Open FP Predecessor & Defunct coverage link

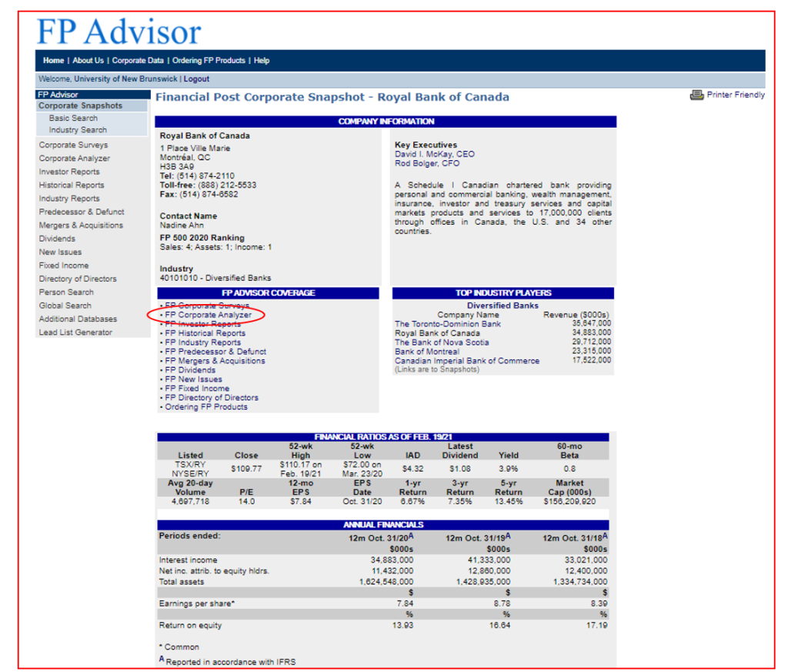(x=215, y=352)
